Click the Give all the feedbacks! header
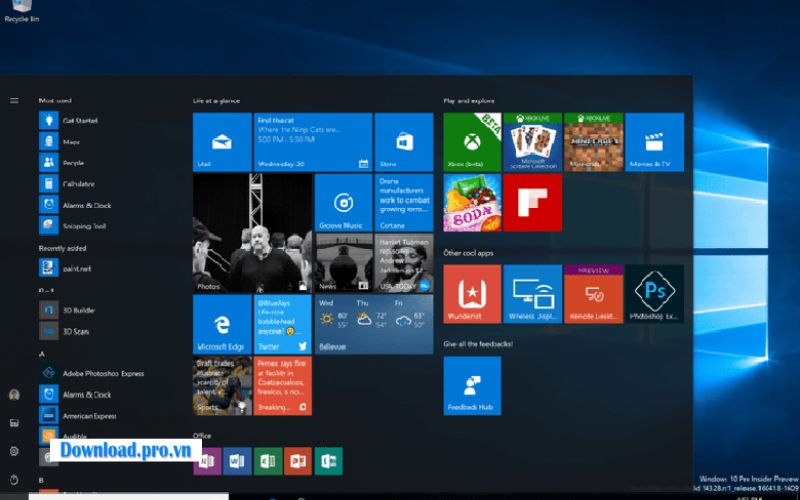The width and height of the screenshot is (800, 500). click(x=478, y=344)
